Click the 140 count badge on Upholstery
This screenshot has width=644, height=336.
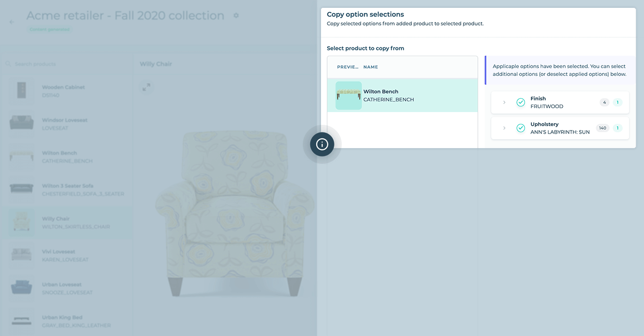click(602, 127)
